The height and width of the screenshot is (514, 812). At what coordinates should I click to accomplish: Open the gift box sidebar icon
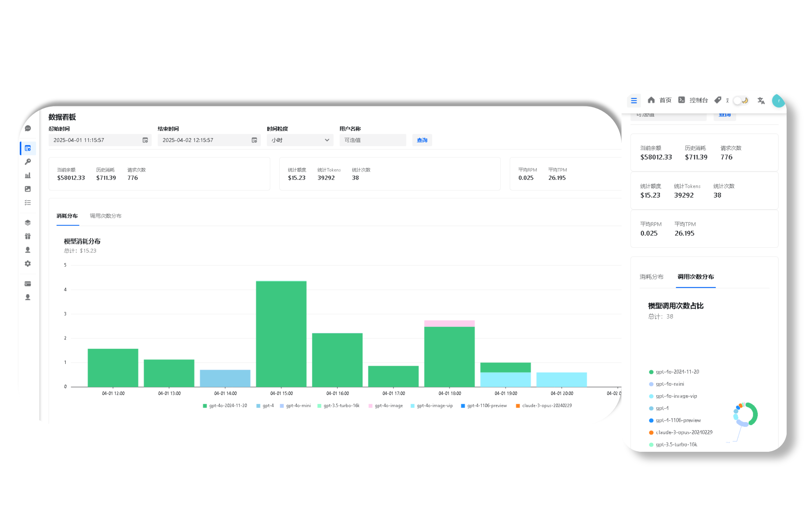point(28,236)
